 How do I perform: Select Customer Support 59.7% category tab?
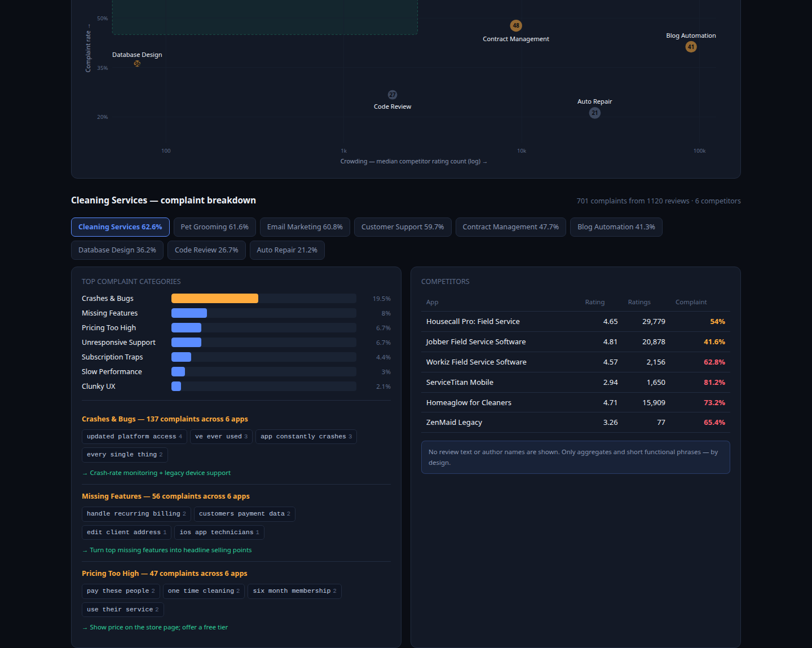click(403, 227)
